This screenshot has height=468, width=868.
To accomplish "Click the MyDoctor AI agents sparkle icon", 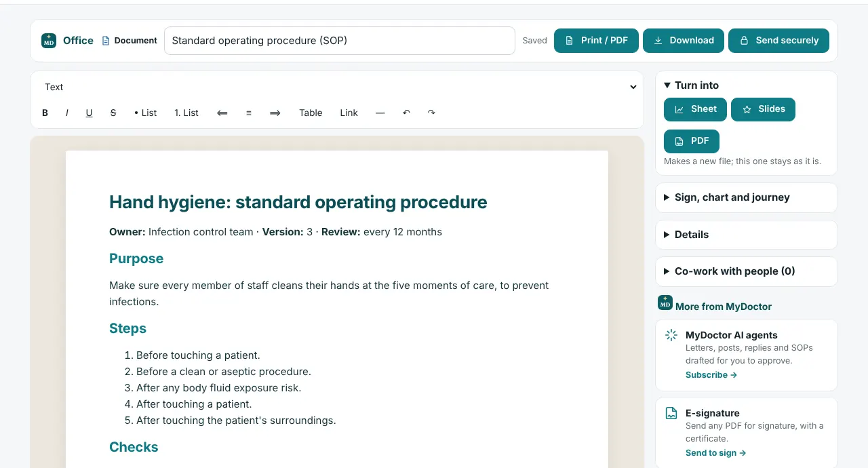I will pos(671,335).
